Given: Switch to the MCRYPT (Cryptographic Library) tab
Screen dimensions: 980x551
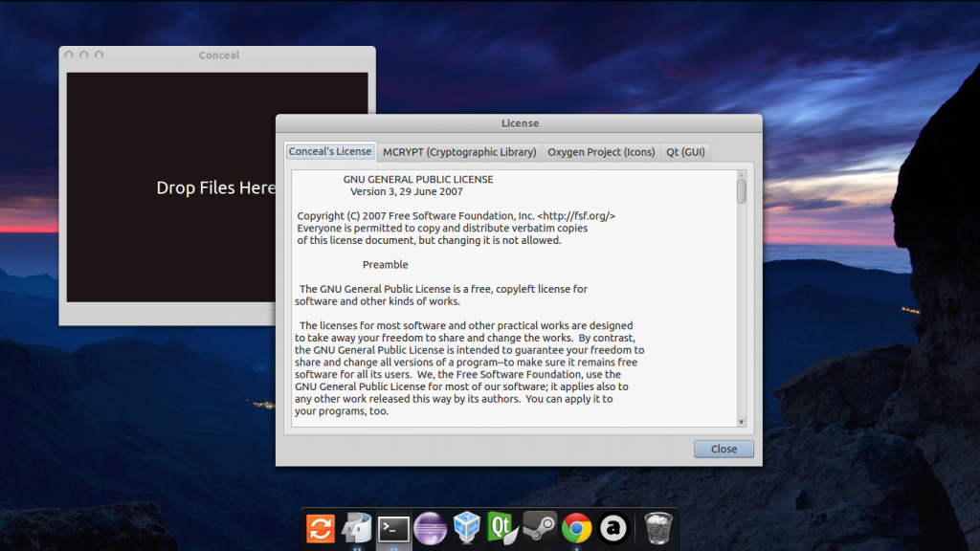Looking at the screenshot, I should pyautogui.click(x=459, y=152).
